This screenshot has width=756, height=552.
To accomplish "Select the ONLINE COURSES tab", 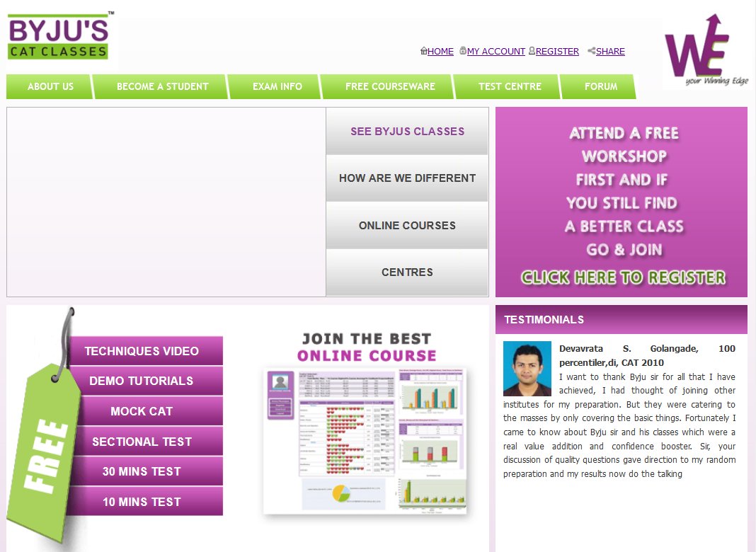I will 407,226.
